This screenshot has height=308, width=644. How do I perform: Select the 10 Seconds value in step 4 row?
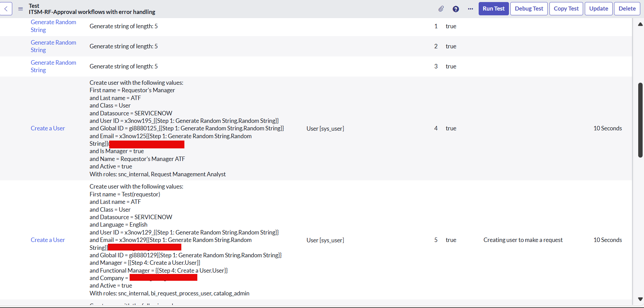pyautogui.click(x=608, y=128)
